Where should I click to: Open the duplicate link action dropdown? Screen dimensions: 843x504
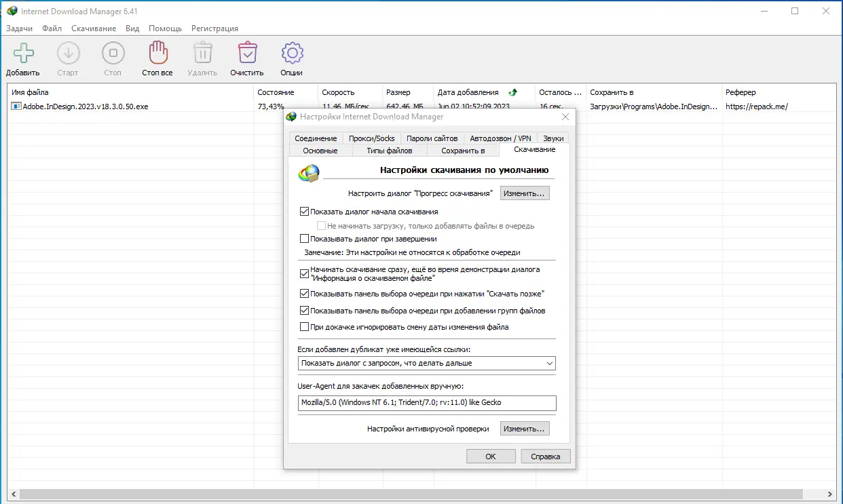(426, 364)
